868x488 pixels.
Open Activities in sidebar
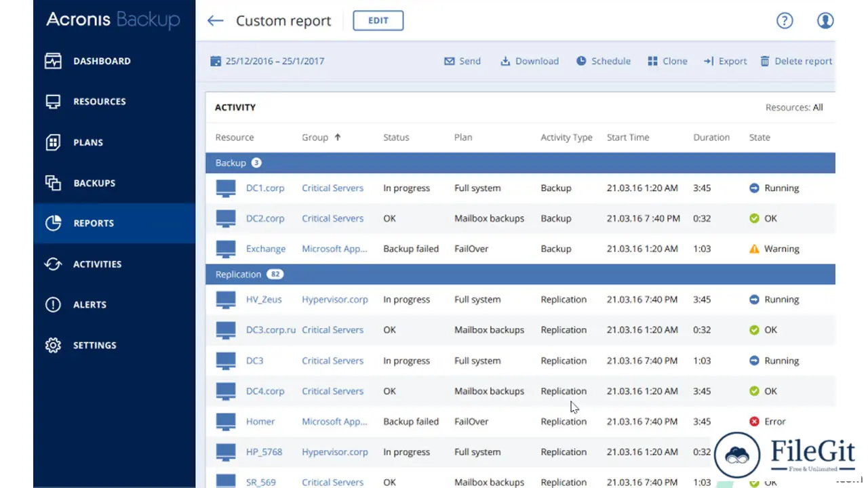(x=114, y=264)
